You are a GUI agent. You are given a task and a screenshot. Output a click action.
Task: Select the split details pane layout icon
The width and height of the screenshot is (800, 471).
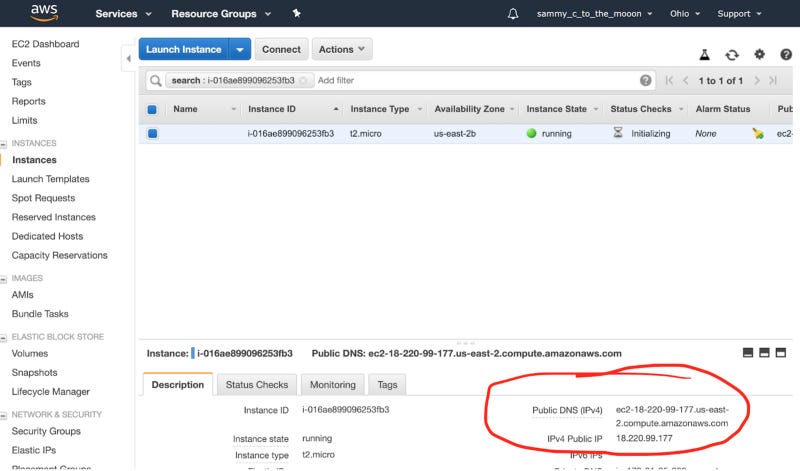(x=764, y=353)
